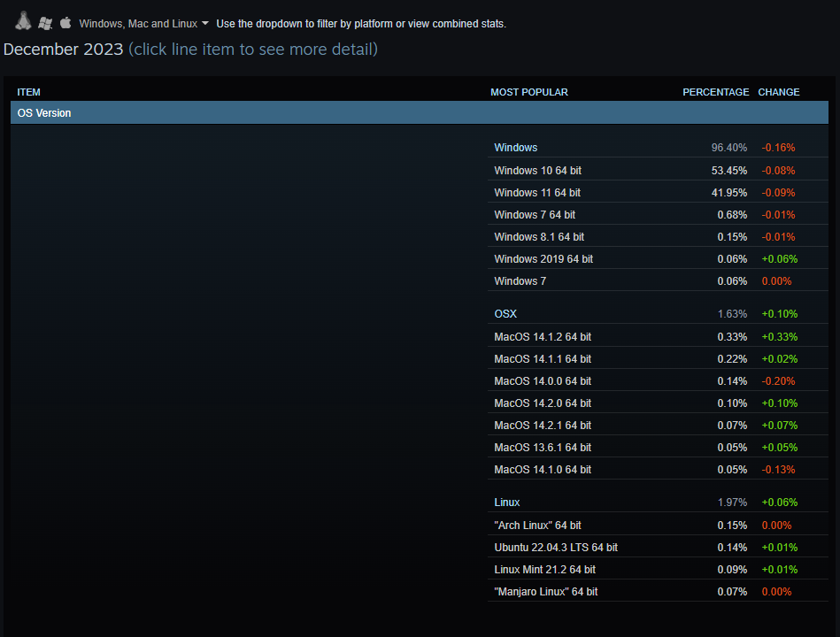Select the Ubuntu 22.04.3 LTS 64 bit row
Screen dimensions: 840x637
tap(658, 547)
